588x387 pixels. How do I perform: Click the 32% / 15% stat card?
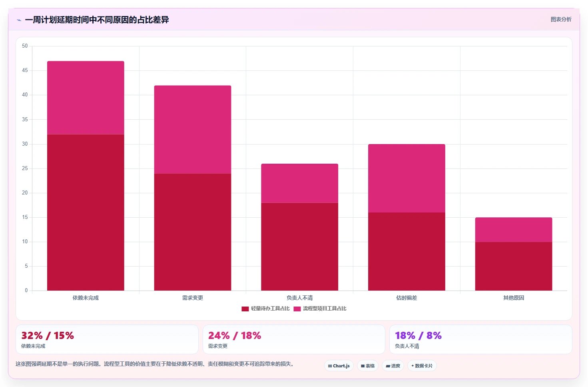pos(107,339)
